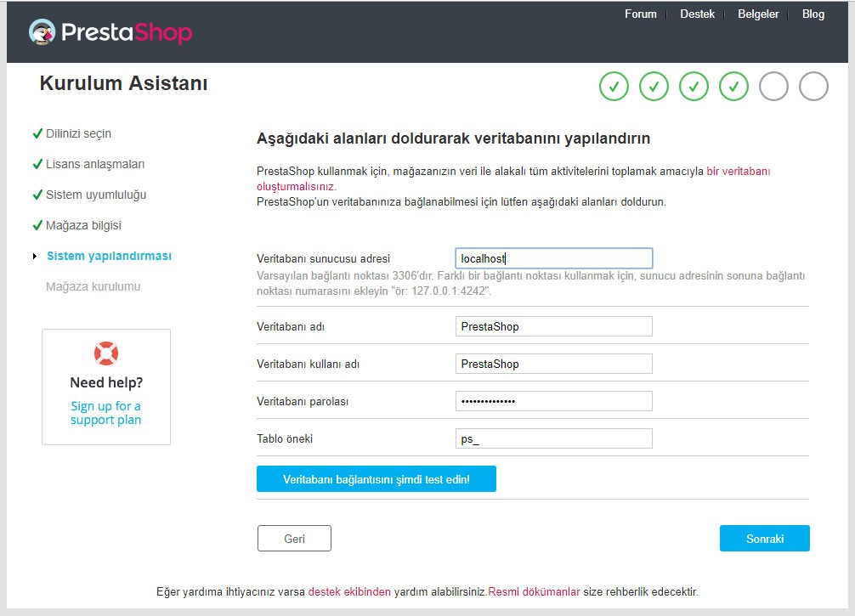Click Veritabanı bağlantısını şimdi test edin button
Image resolution: width=855 pixels, height=616 pixels.
coord(377,479)
